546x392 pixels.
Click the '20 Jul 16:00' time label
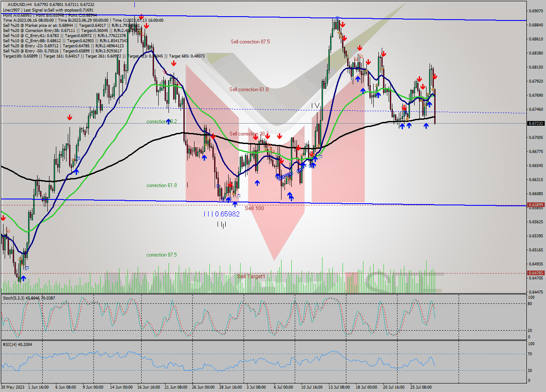point(394,387)
